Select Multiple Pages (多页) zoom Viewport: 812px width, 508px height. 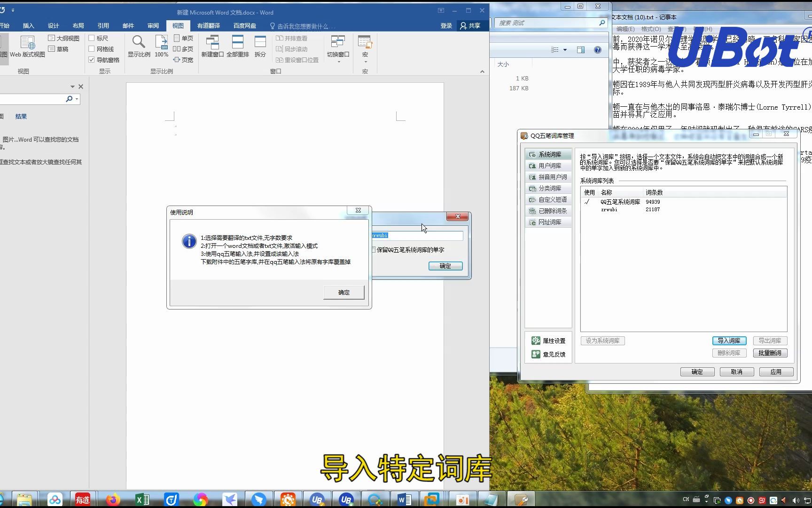tap(183, 49)
